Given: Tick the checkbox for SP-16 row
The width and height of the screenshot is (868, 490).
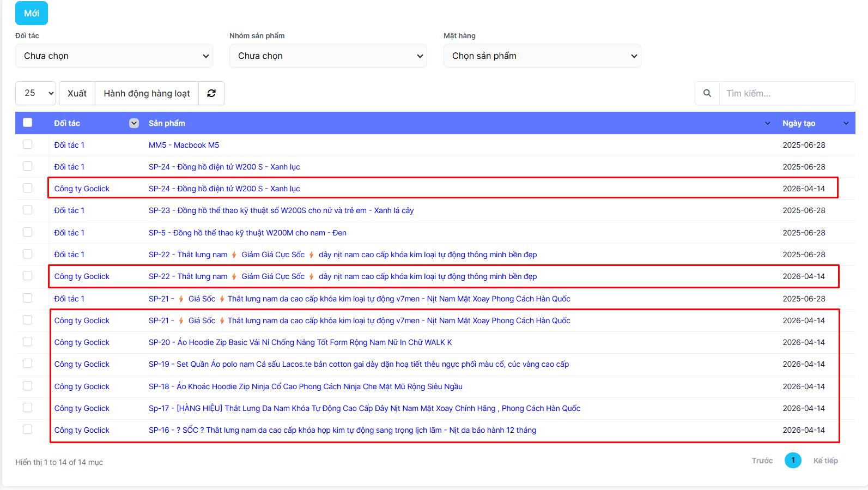Looking at the screenshot, I should click(x=28, y=429).
